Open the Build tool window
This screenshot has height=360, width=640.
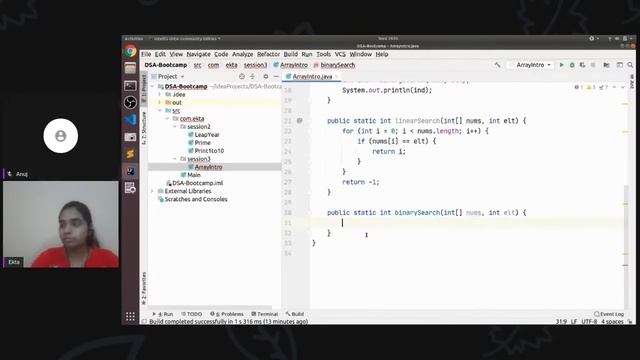(x=295, y=314)
